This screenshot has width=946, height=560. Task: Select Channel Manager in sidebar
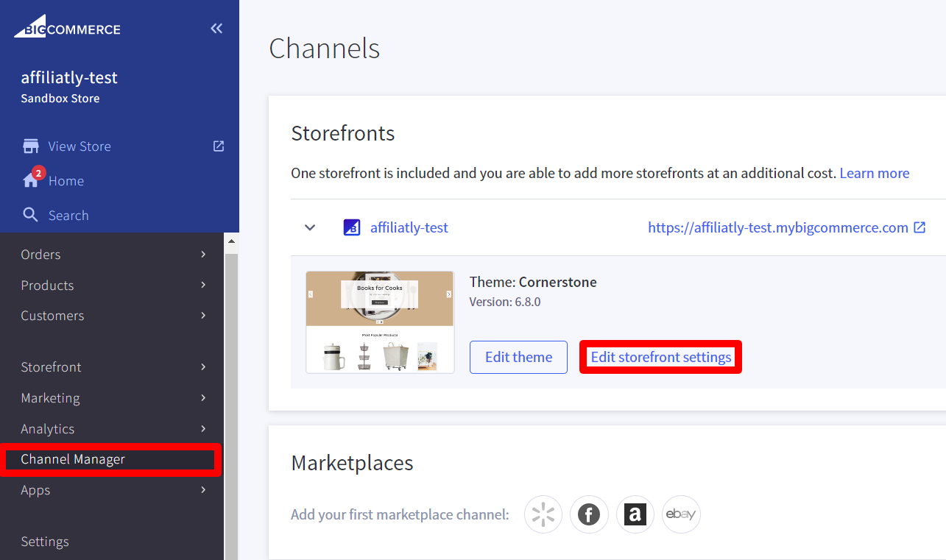coord(110,459)
